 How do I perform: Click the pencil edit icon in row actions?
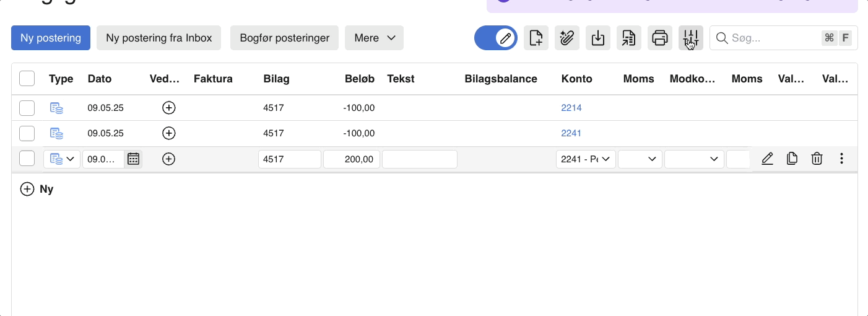(x=767, y=159)
